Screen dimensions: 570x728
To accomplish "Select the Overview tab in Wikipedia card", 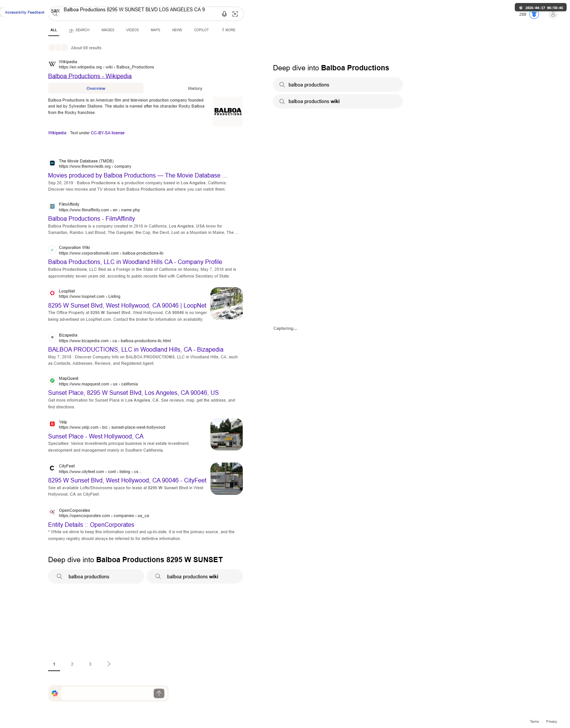I will click(x=96, y=88).
